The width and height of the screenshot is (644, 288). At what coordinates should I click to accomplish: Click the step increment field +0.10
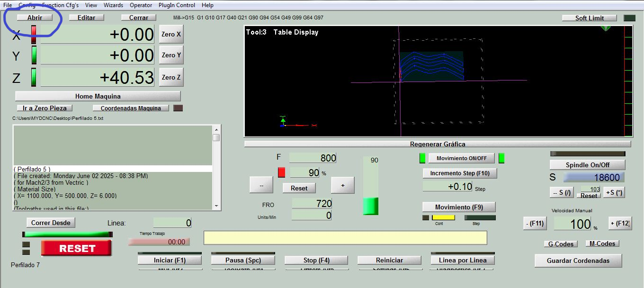click(447, 186)
